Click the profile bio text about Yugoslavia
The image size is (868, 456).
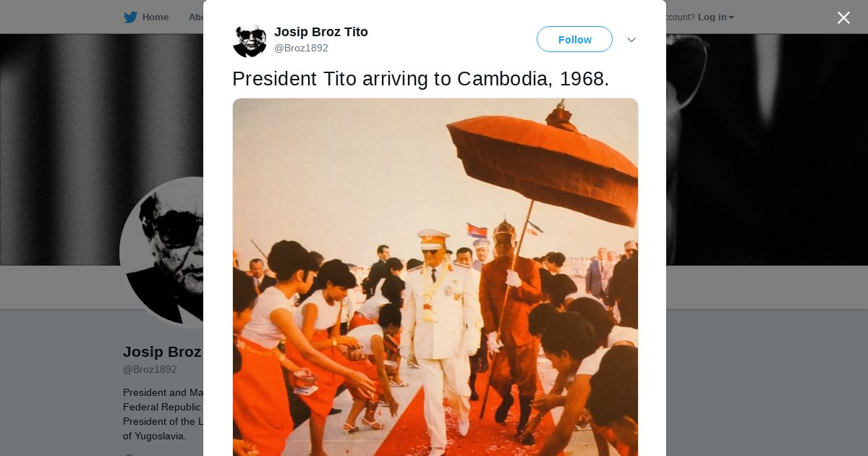tap(163, 414)
